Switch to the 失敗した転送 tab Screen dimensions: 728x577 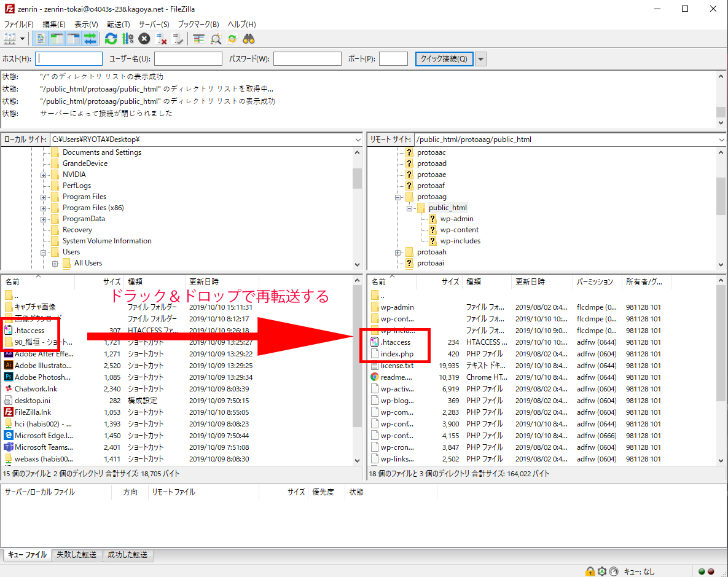coord(77,555)
